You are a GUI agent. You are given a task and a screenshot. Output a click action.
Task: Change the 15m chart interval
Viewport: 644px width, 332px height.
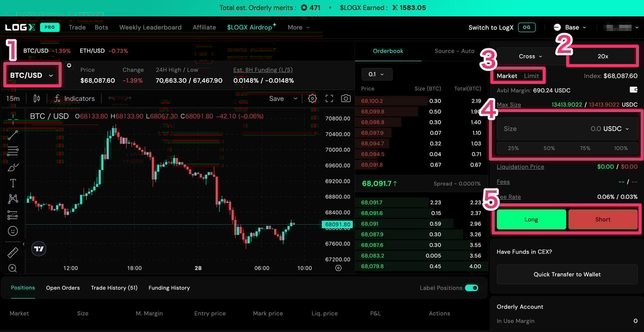pos(13,99)
